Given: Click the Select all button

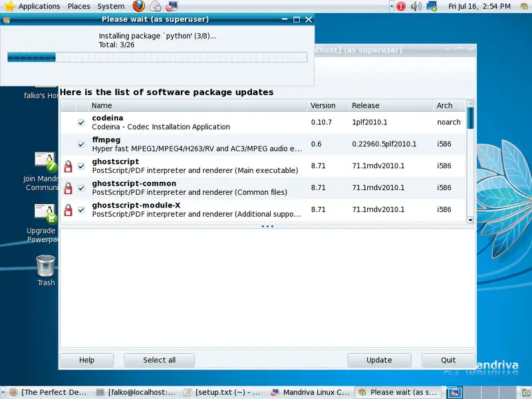Looking at the screenshot, I should 159,360.
